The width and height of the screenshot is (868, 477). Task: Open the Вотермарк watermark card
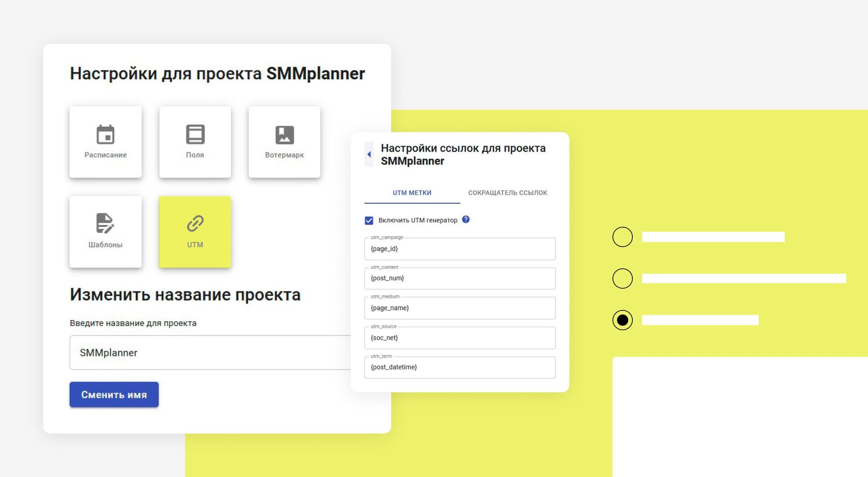[x=284, y=142]
